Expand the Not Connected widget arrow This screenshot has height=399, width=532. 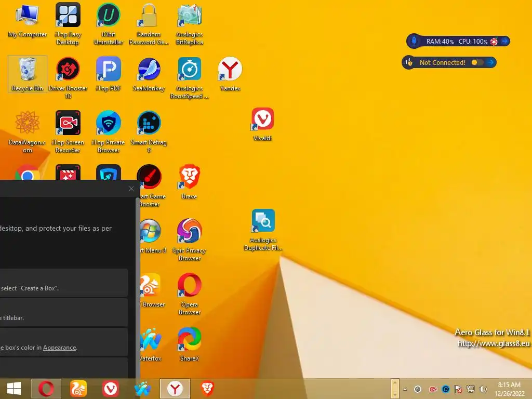click(490, 62)
